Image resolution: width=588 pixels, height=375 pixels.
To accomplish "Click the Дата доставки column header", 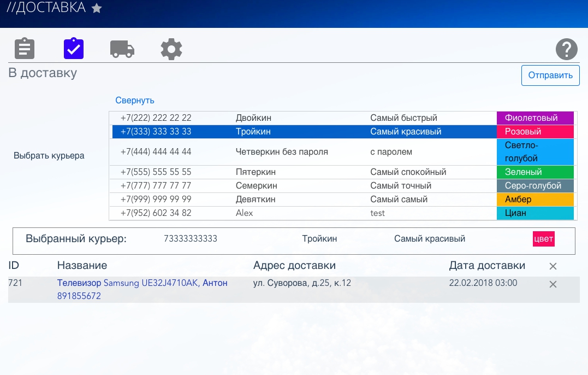I will pyautogui.click(x=487, y=266).
